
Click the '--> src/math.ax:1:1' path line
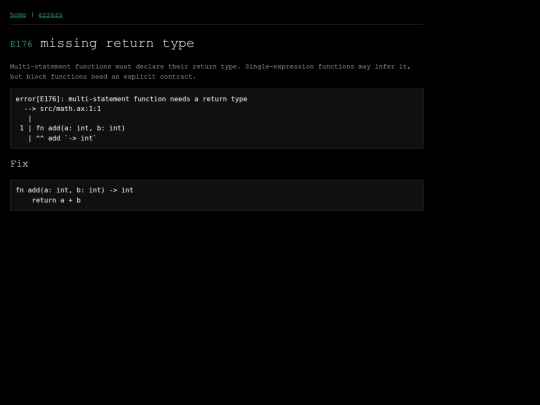pyautogui.click(x=62, y=109)
